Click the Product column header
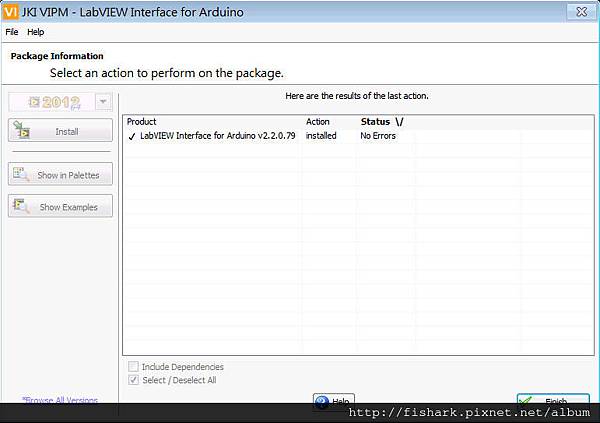The height and width of the screenshot is (423, 600). [142, 122]
